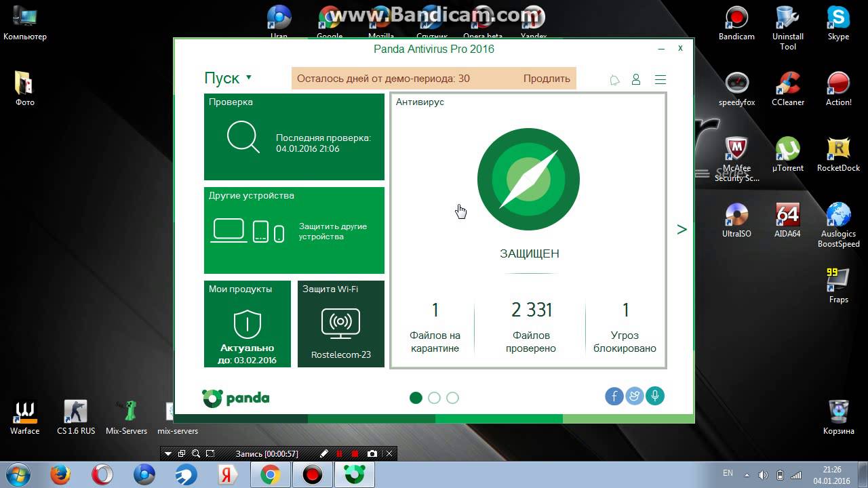
Task: Go to next page with right arrow
Action: pyautogui.click(x=682, y=230)
